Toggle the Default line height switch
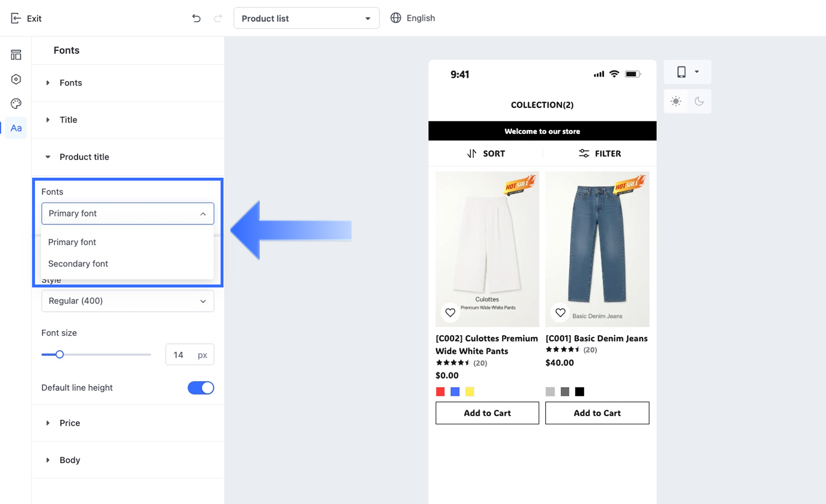Image resolution: width=826 pixels, height=504 pixels. pyautogui.click(x=201, y=388)
